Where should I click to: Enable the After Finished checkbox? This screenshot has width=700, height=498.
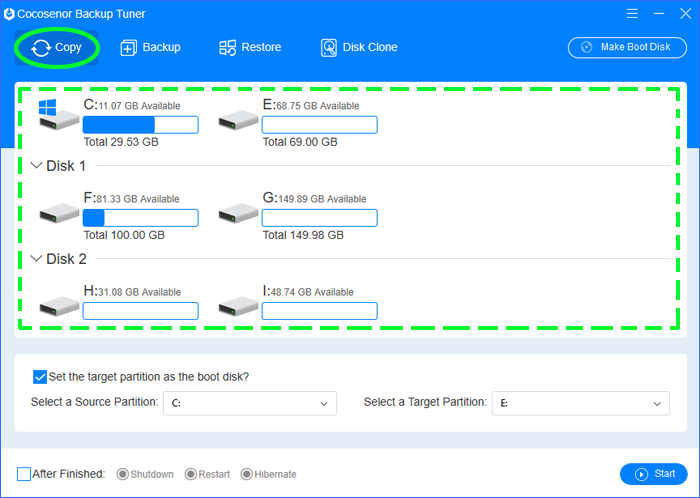coord(24,474)
